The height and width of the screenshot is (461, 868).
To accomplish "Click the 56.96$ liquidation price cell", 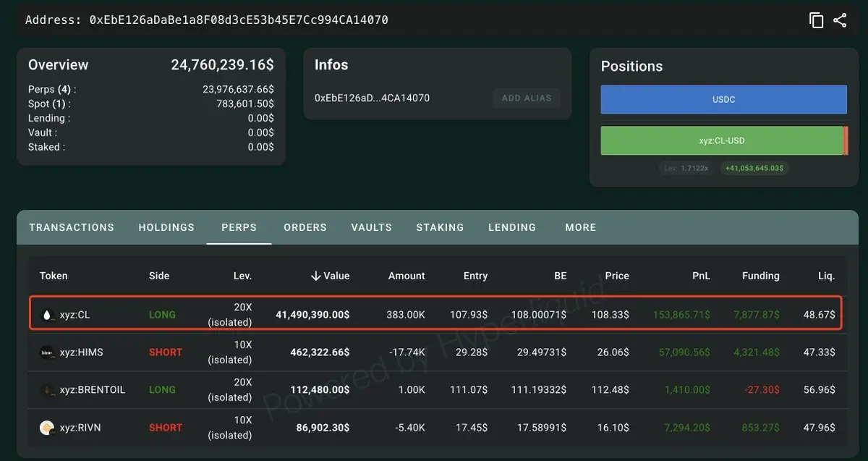I will [819, 390].
